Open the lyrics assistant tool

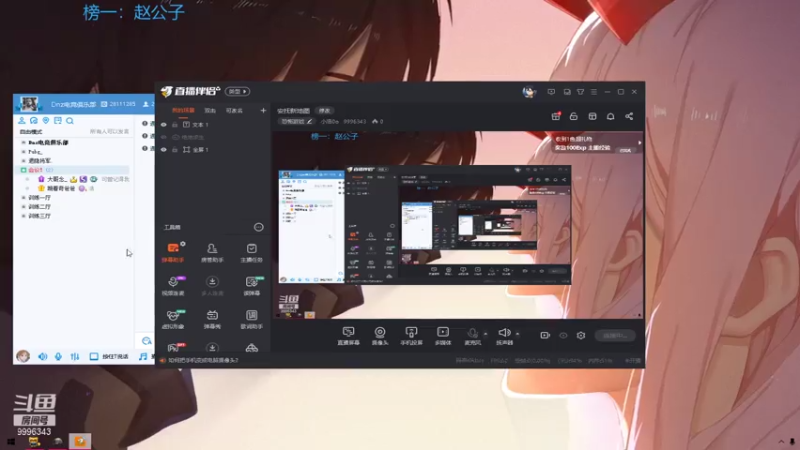[252, 319]
